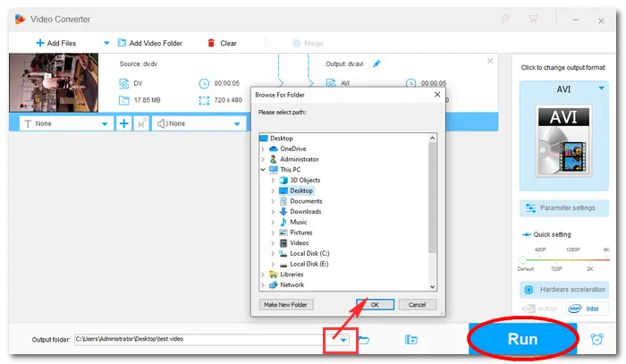Expand the Documents node
The image size is (626, 364).
click(x=273, y=201)
